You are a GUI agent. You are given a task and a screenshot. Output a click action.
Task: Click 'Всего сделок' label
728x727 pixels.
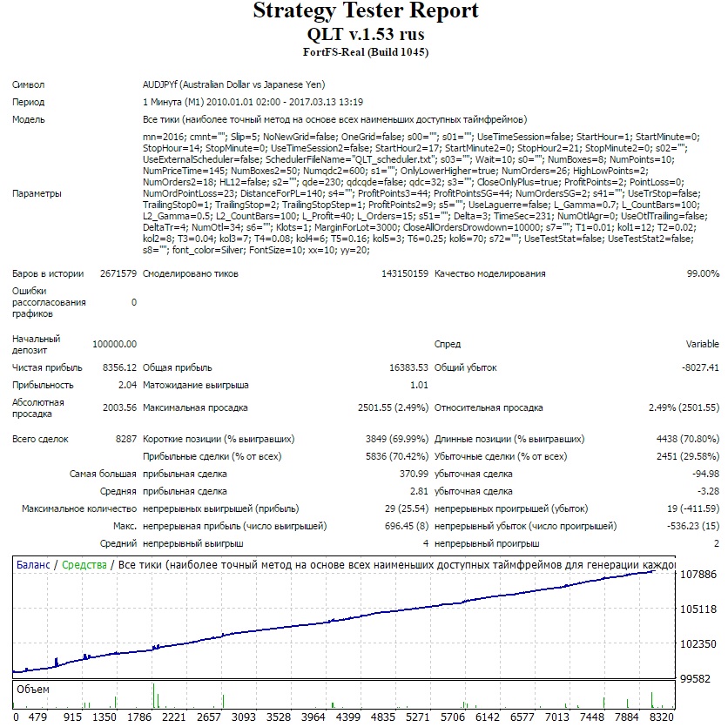(x=40, y=439)
